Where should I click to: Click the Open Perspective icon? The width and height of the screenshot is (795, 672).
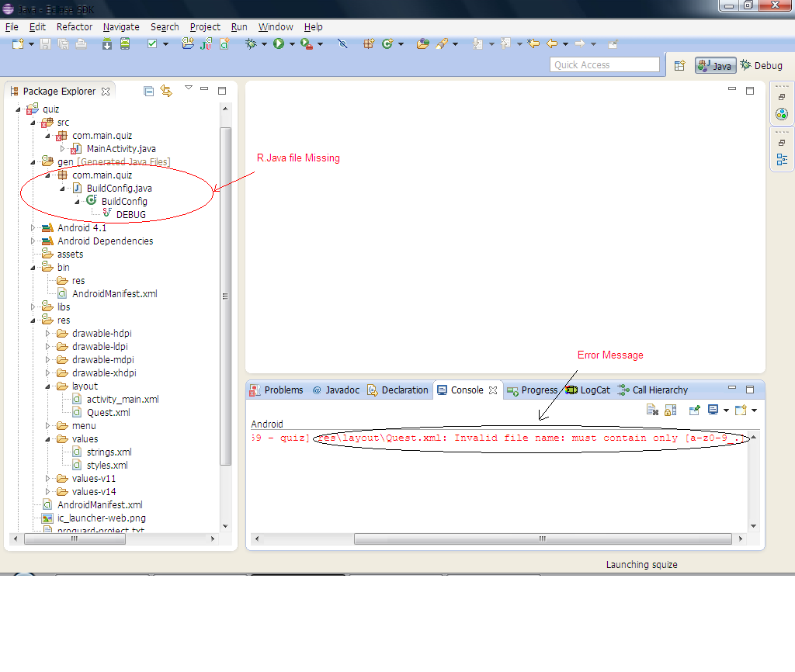click(x=679, y=65)
